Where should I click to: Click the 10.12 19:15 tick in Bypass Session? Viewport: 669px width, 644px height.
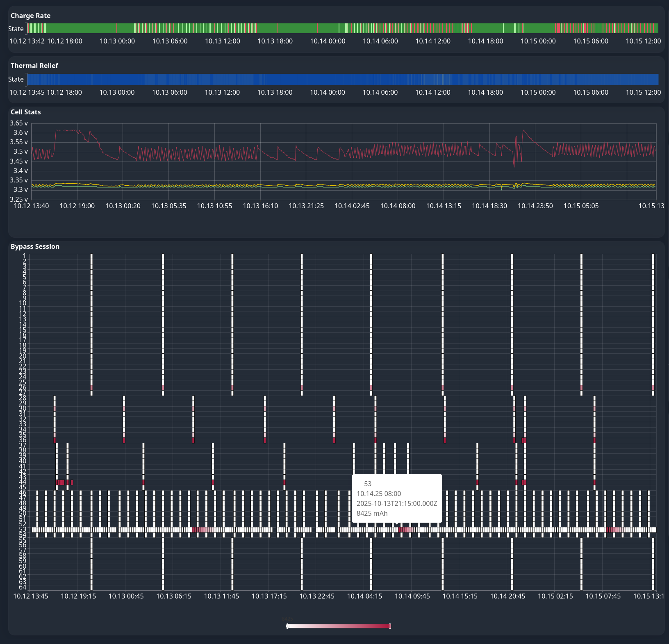pyautogui.click(x=78, y=596)
